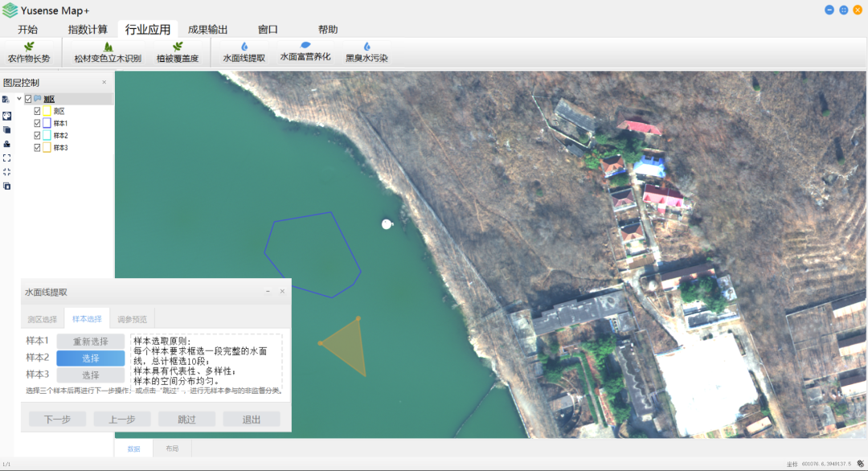Collapse the 测区 layer group tree
The width and height of the screenshot is (868, 471).
pos(19,99)
